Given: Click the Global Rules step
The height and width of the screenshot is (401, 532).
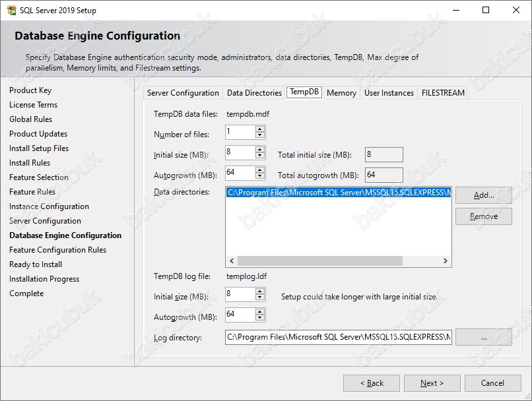Looking at the screenshot, I should tap(31, 119).
